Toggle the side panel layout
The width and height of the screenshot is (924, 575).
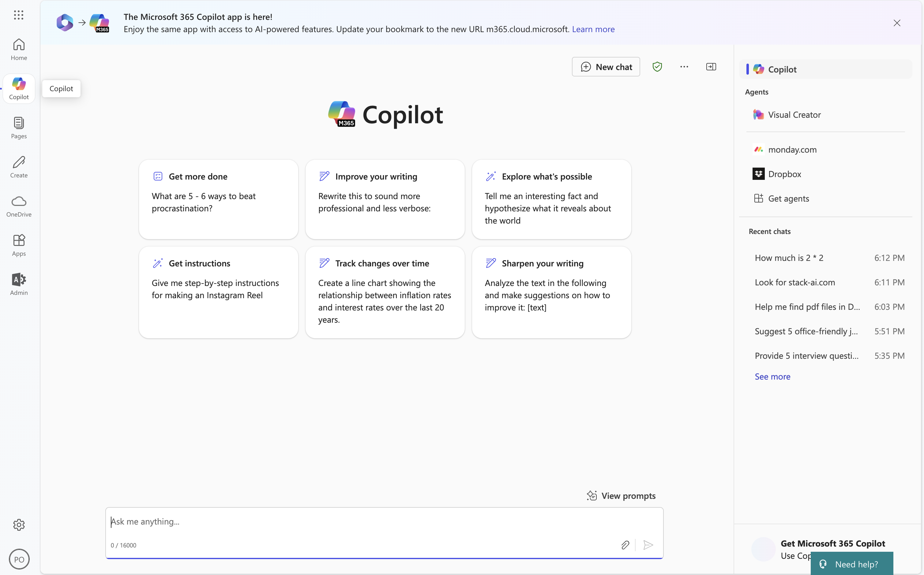[711, 66]
